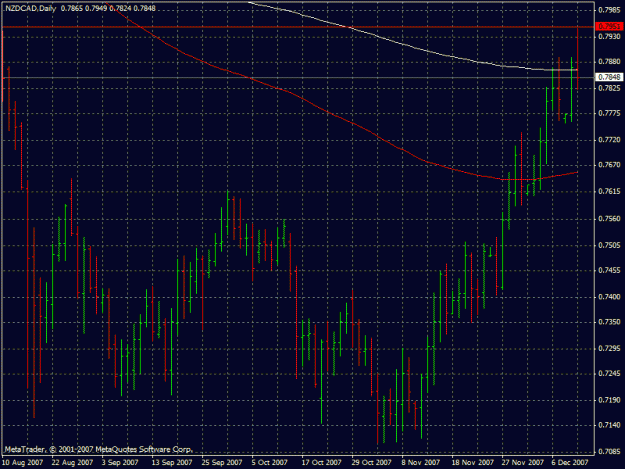Click the 27 Nov 2007 date label

(x=523, y=463)
